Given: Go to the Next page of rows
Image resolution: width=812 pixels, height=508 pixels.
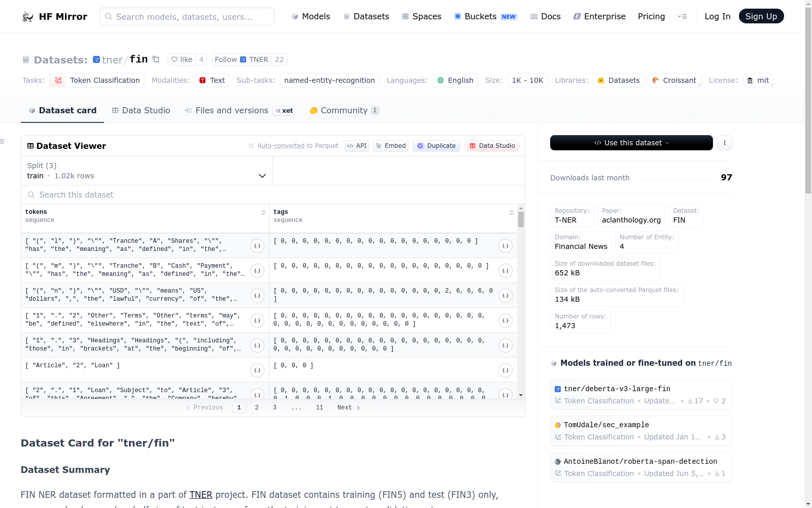Looking at the screenshot, I should [x=349, y=407].
